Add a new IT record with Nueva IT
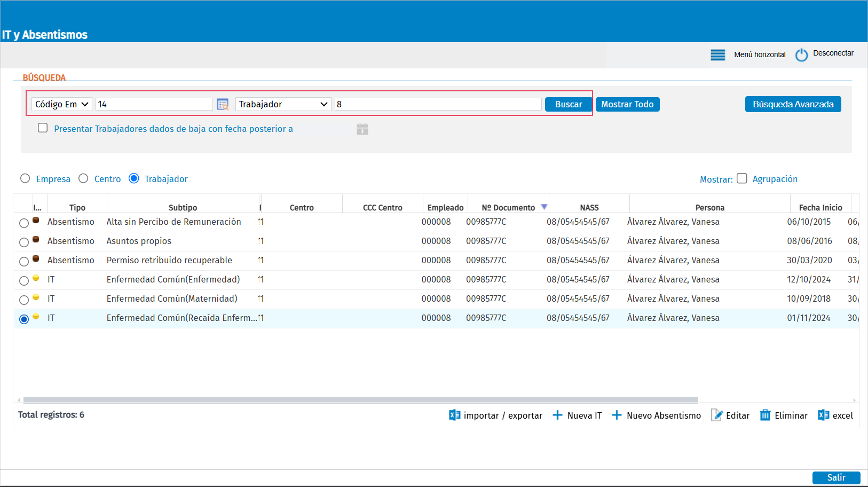 coord(577,415)
